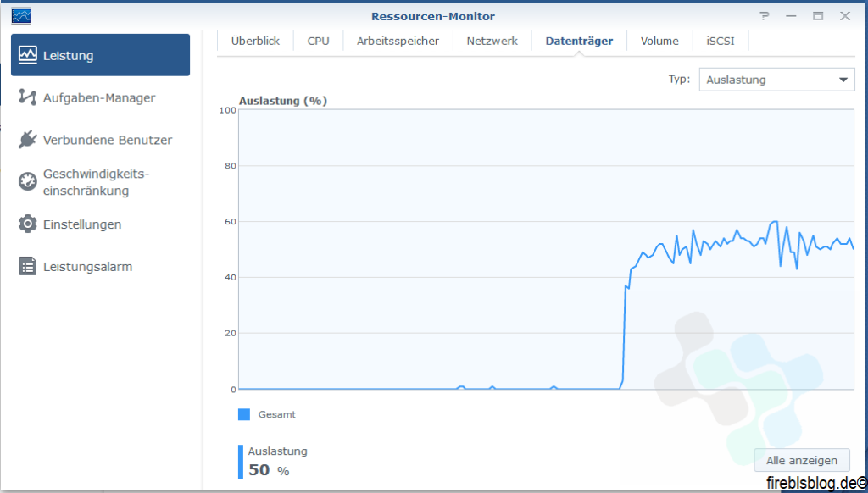This screenshot has height=493, width=868.
Task: Click the speedometer speed limit icon
Action: [28, 181]
